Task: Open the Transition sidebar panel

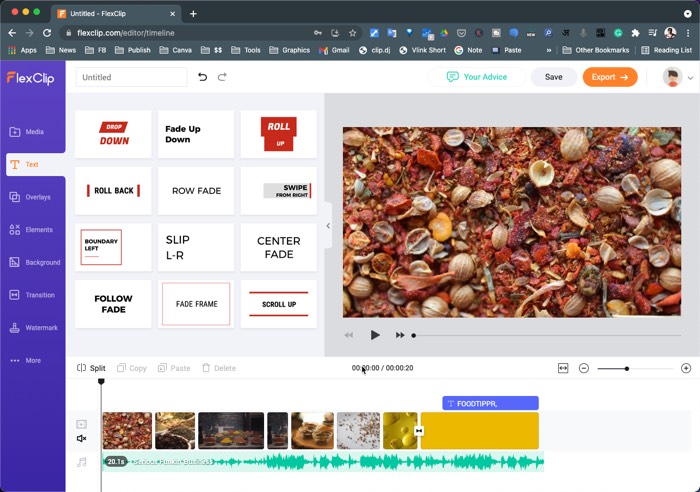Action: click(32, 295)
